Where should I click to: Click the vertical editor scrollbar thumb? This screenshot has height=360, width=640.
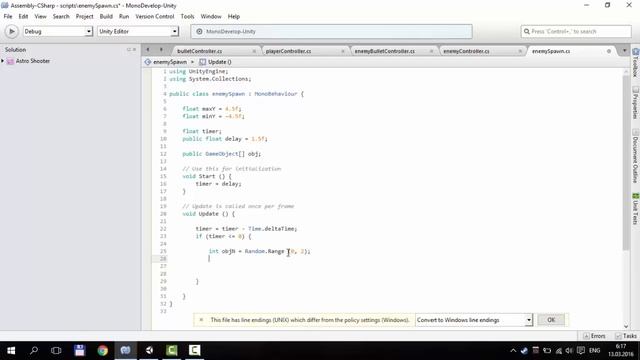(626, 162)
